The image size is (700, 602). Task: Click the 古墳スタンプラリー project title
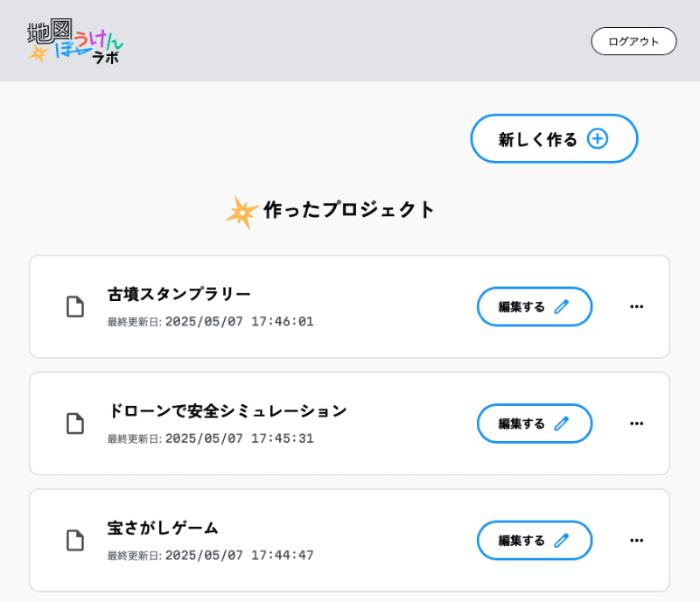179,294
